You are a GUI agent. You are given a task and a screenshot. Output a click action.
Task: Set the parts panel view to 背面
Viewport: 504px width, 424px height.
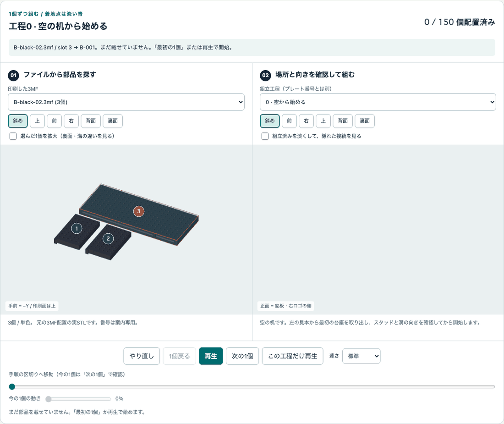click(91, 121)
